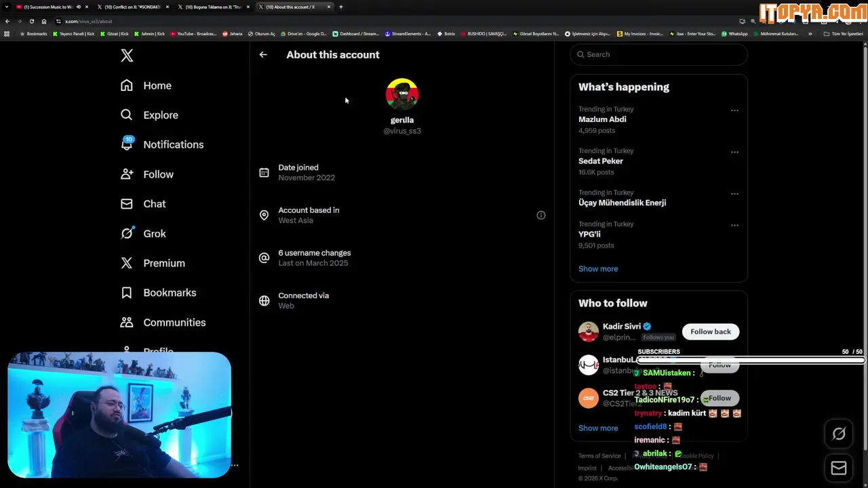
Task: Click the browser back arrow
Action: point(7,21)
